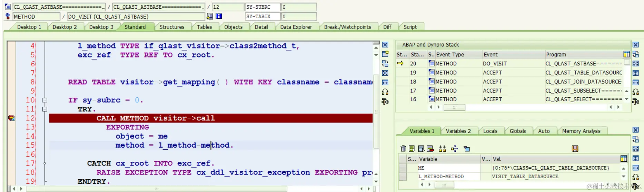Delete variable trash icon in Variables toolbar
Screen dimensions: 644x192
(403, 149)
